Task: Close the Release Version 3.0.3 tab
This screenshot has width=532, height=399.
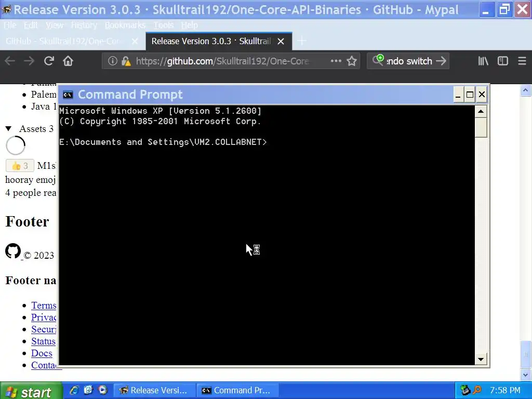Action: 281,42
